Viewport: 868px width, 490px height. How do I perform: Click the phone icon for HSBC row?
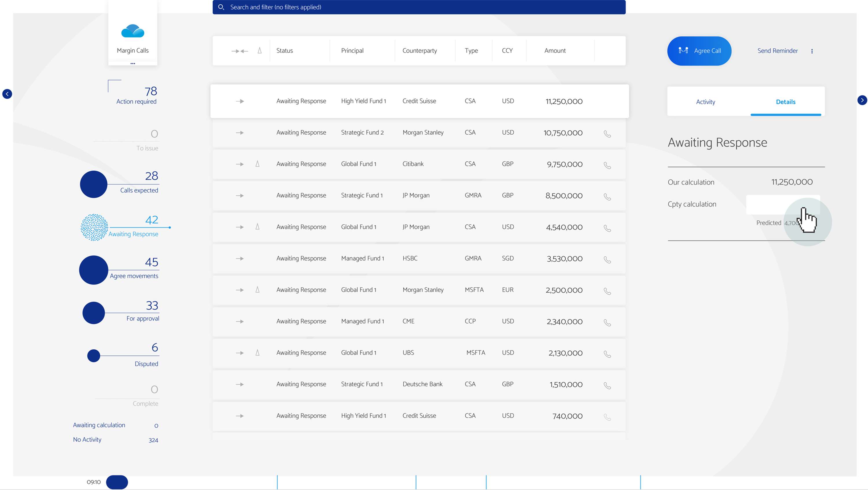point(607,260)
